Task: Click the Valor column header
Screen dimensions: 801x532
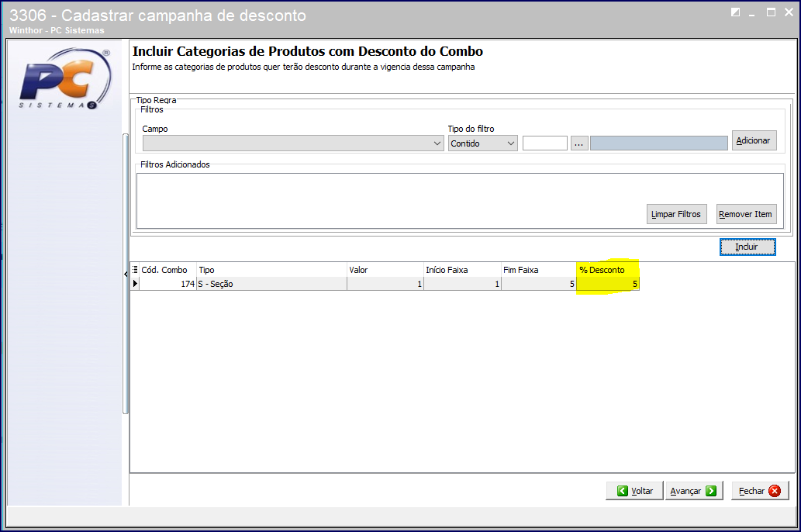Action: pos(385,270)
